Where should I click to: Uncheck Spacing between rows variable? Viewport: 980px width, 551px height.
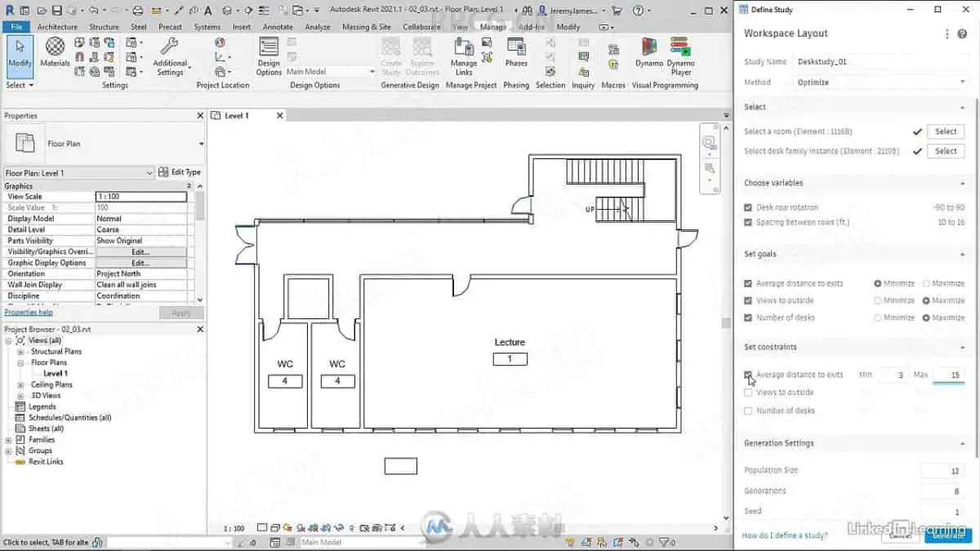(748, 222)
